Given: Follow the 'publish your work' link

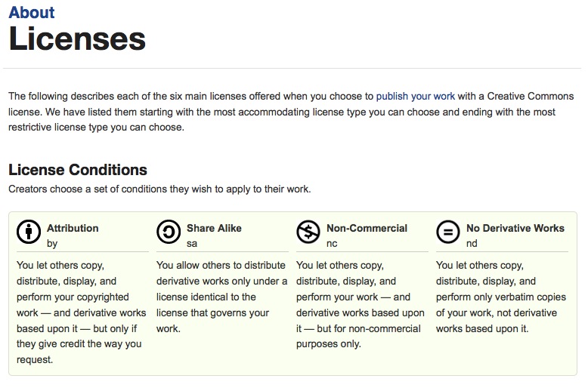Looking at the screenshot, I should pos(416,96).
